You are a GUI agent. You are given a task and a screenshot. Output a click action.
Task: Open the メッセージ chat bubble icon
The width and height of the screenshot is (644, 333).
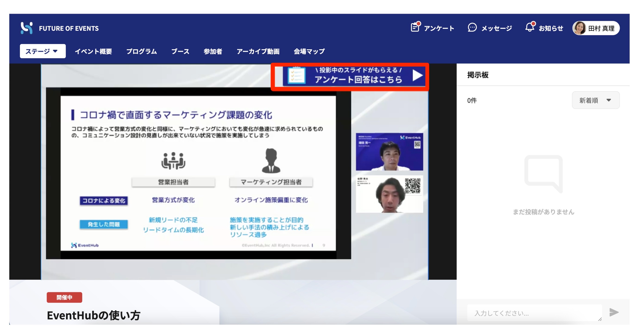472,28
